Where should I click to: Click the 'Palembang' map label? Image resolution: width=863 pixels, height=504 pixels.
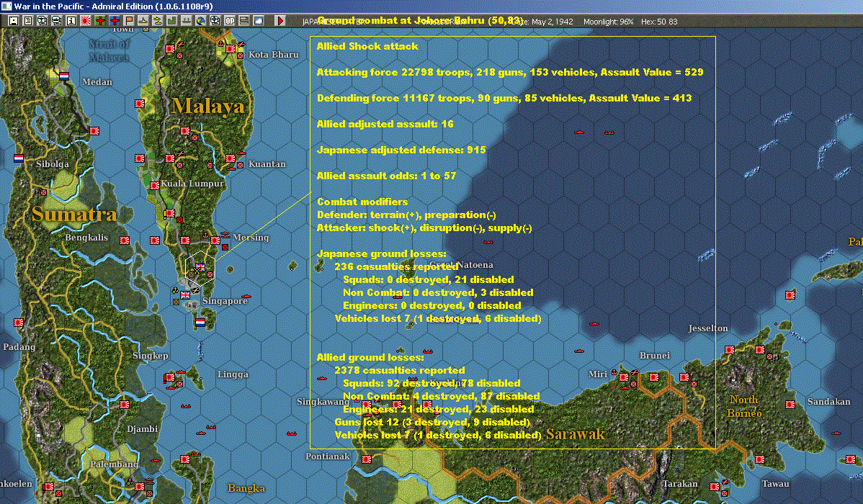[114, 464]
